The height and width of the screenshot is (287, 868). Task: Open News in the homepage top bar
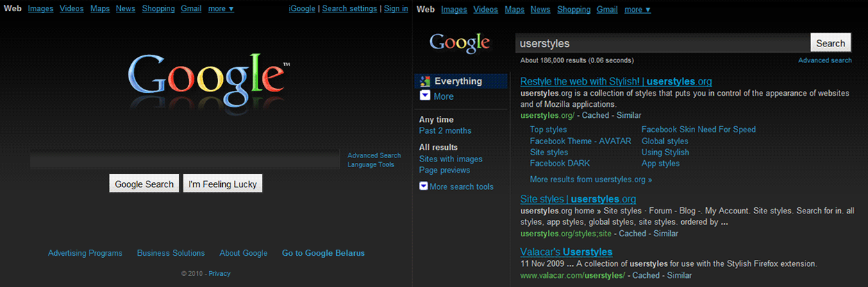[x=126, y=9]
